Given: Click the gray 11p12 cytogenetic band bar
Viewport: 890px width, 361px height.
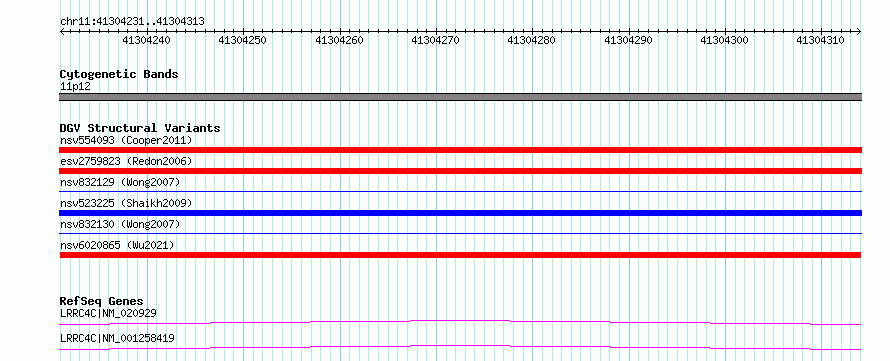Looking at the screenshot, I should pyautogui.click(x=460, y=97).
